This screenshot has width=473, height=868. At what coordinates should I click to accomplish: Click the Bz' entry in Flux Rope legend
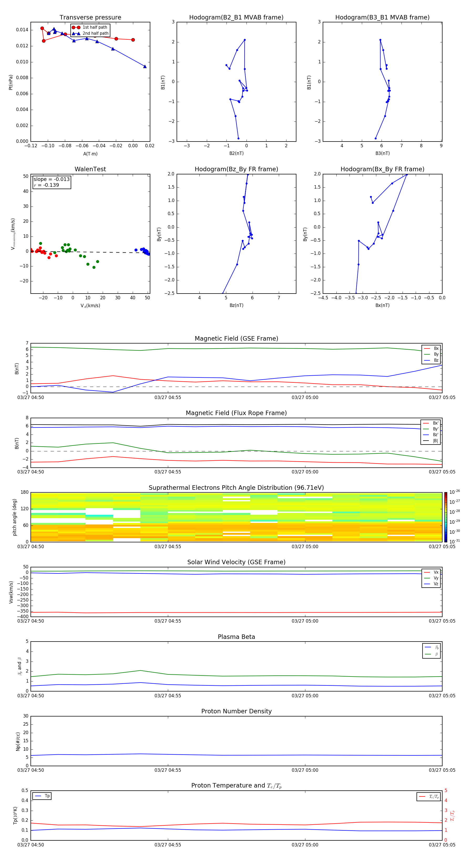click(x=431, y=435)
